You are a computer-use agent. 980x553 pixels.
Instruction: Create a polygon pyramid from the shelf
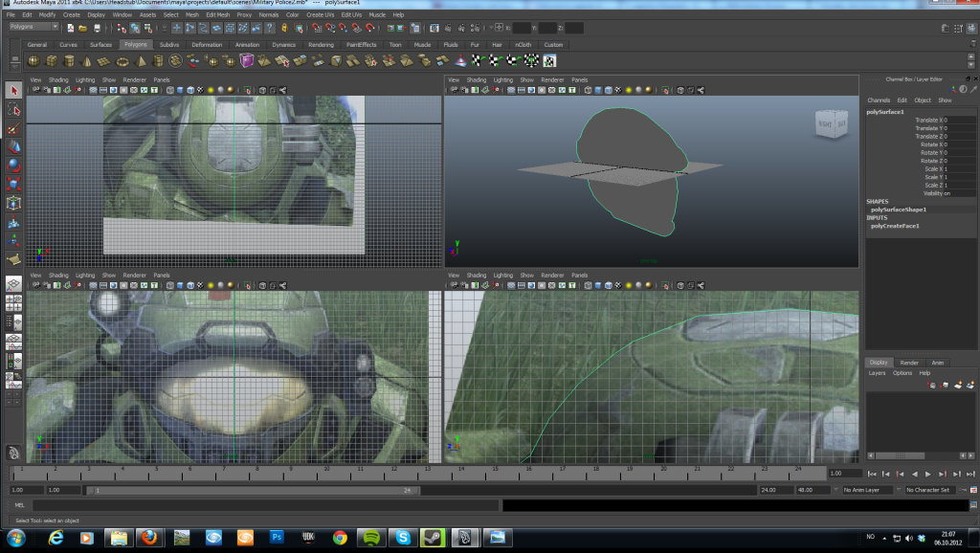click(x=141, y=60)
